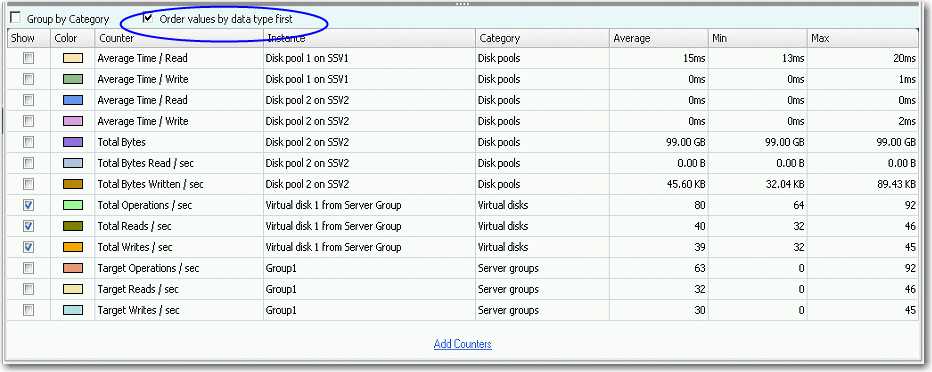Screen dimensions: 932x372
Task: Sort by the Color column header
Action: [73, 38]
